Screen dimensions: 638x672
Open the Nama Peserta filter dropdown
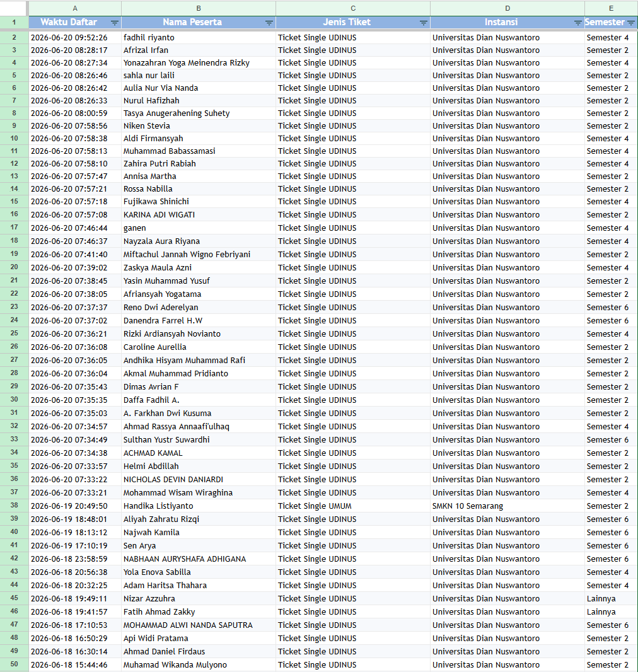click(x=269, y=23)
